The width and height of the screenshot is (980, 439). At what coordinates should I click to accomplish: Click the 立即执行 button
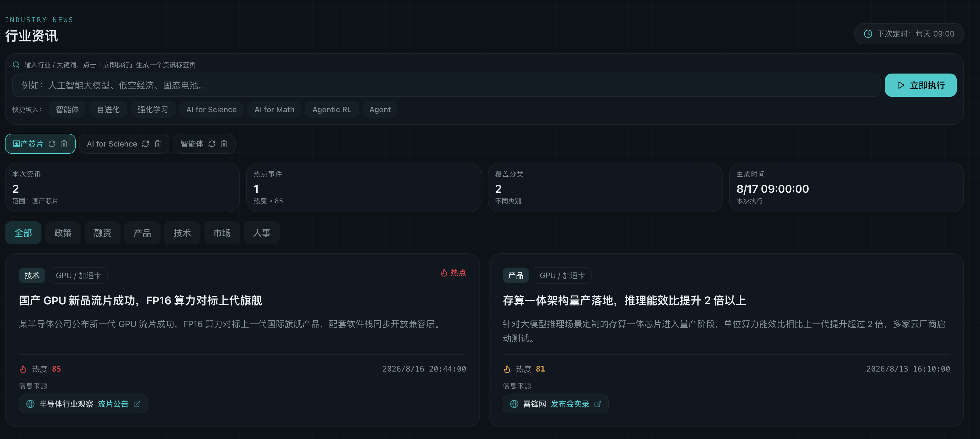click(920, 85)
